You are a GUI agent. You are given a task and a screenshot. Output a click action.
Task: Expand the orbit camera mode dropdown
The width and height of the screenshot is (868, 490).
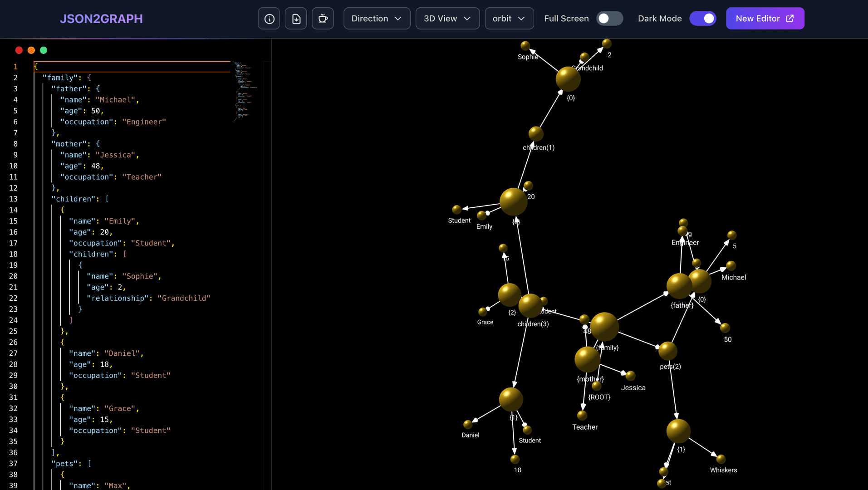(x=509, y=18)
